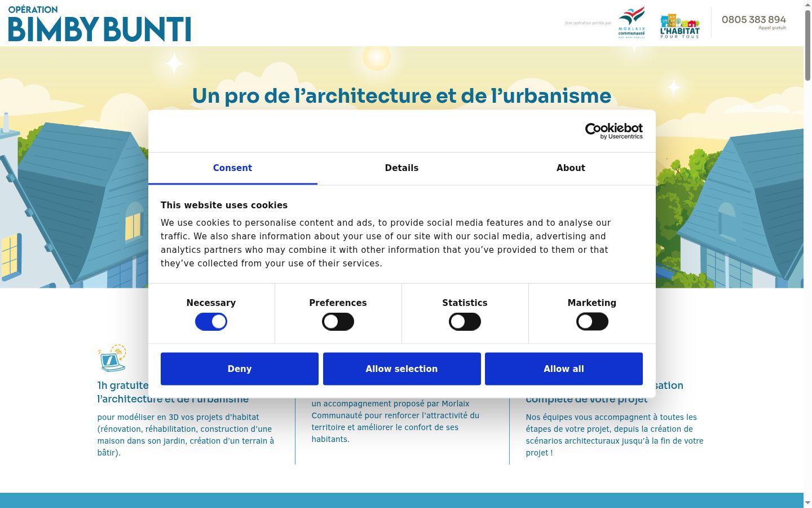Turn on the Marketing cookies switch

(592, 322)
